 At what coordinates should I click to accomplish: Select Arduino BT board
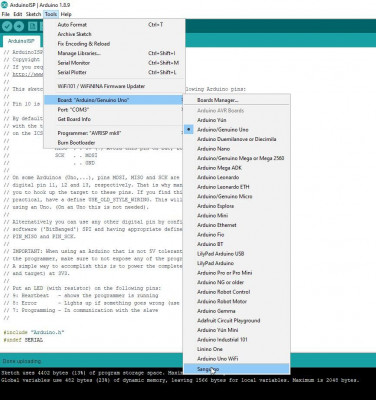coord(237,244)
